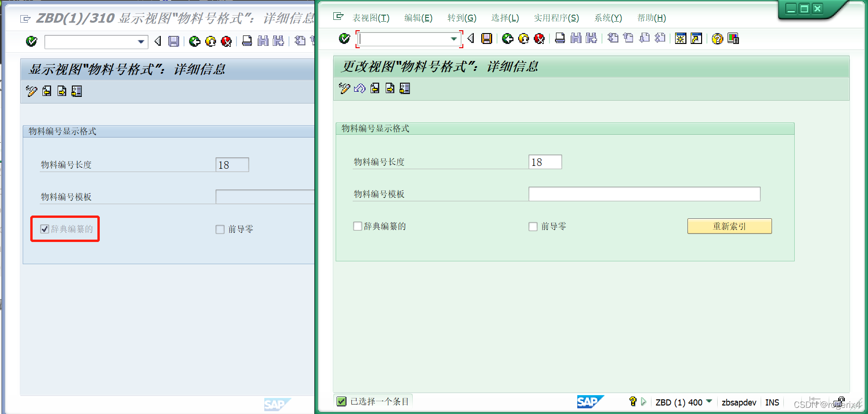Screen dimensions: 868x414
Task: Open 选择(L) menu
Action: 505,18
